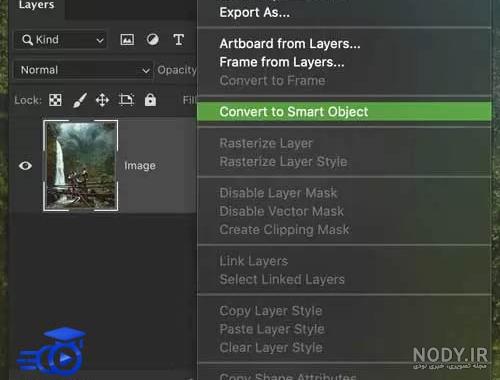Filter layers by pixel layer icon
This screenshot has width=500, height=380.
127,40
